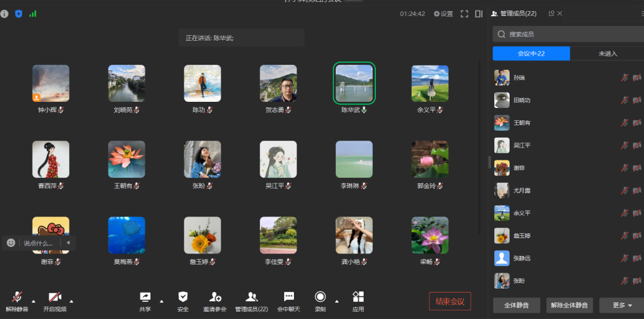Toggle 尤月露's microphone in the member list
Screen dimensions: 644x319
(x=625, y=190)
